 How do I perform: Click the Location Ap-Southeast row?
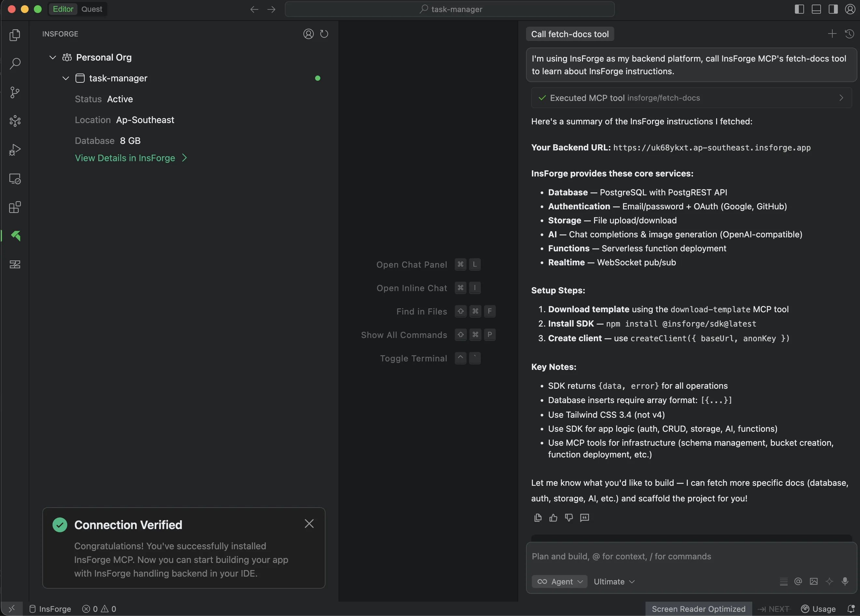[x=124, y=120]
